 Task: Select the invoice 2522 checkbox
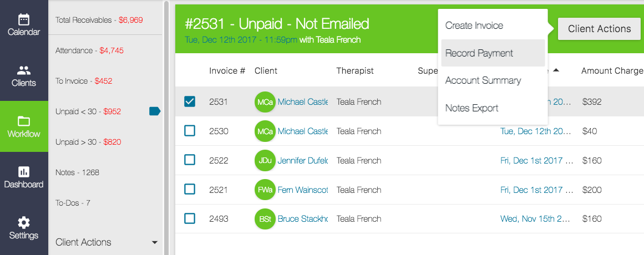click(190, 160)
